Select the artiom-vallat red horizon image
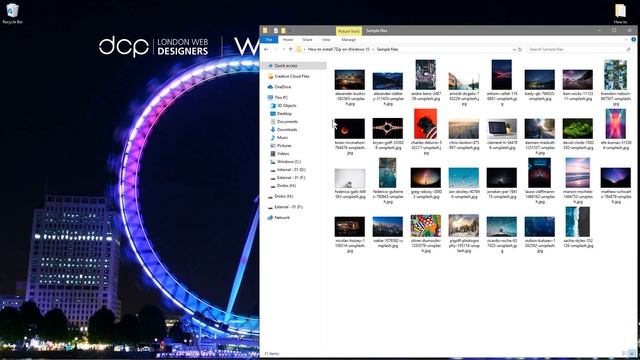 tap(502, 75)
